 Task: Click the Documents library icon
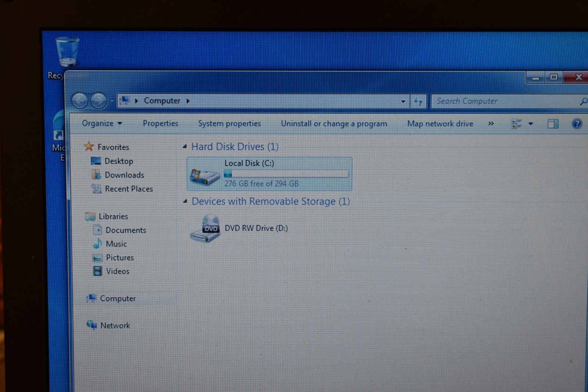[x=97, y=230]
